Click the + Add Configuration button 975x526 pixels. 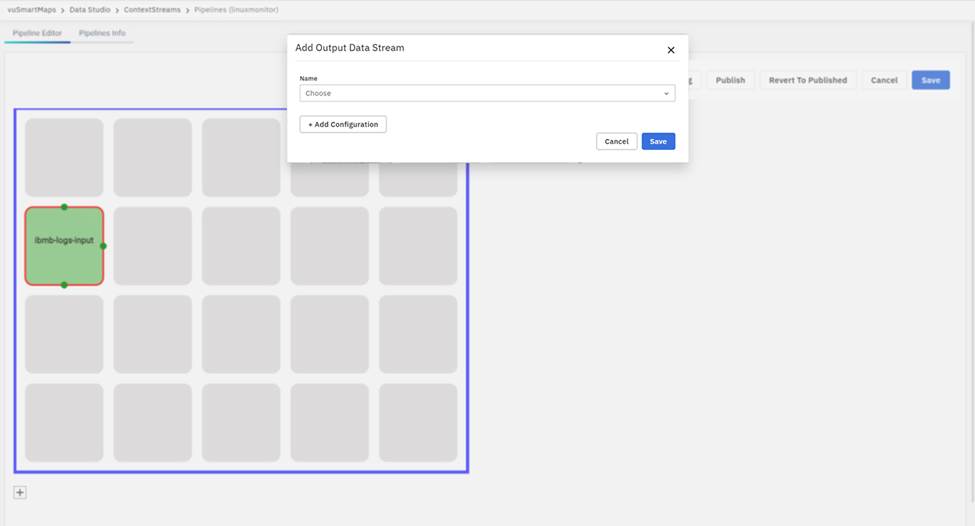[343, 125]
